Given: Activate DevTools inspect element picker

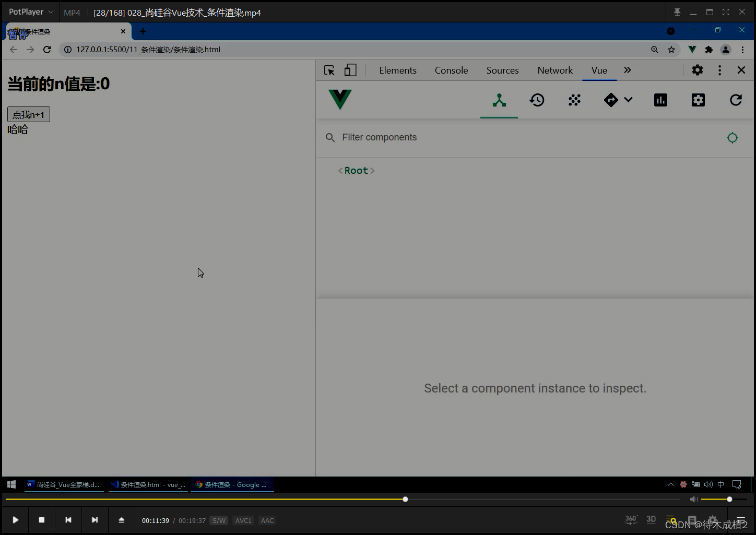Looking at the screenshot, I should (329, 70).
